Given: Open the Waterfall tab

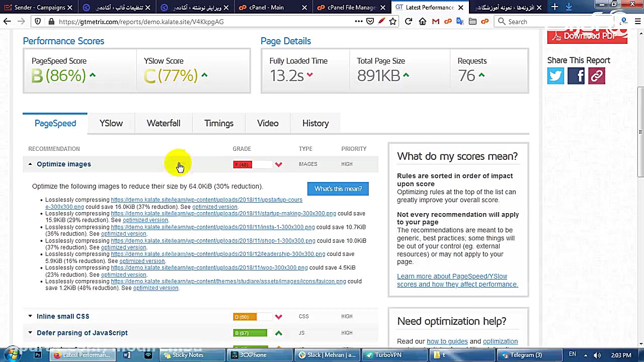Looking at the screenshot, I should (164, 124).
